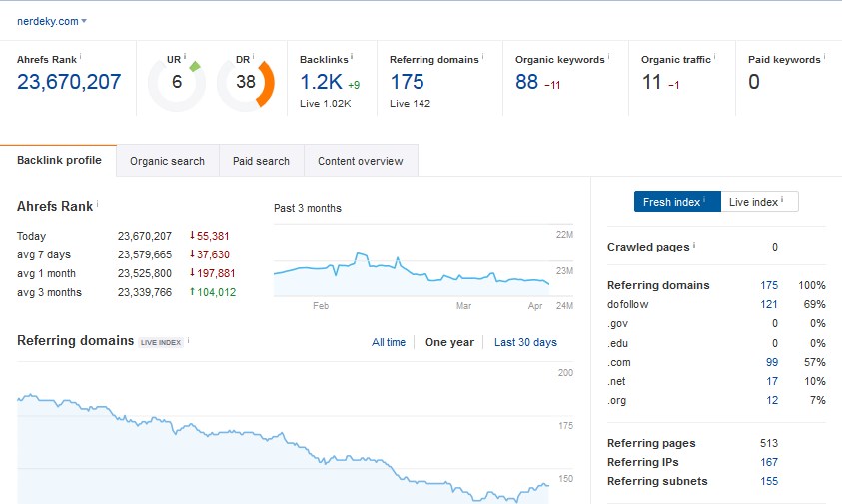The width and height of the screenshot is (842, 504).
Task: Switch to Fresh index toggle
Action: coord(677,202)
